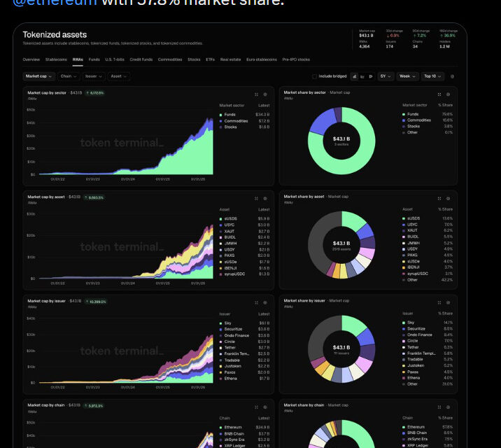Open settings for Market share by issuer chart

449,302
